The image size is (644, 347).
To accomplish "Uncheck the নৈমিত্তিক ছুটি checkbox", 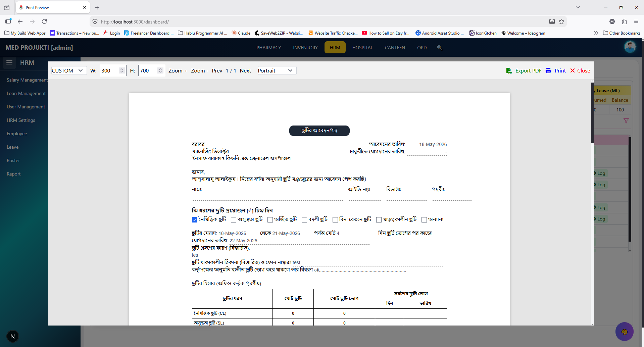I will point(195,220).
